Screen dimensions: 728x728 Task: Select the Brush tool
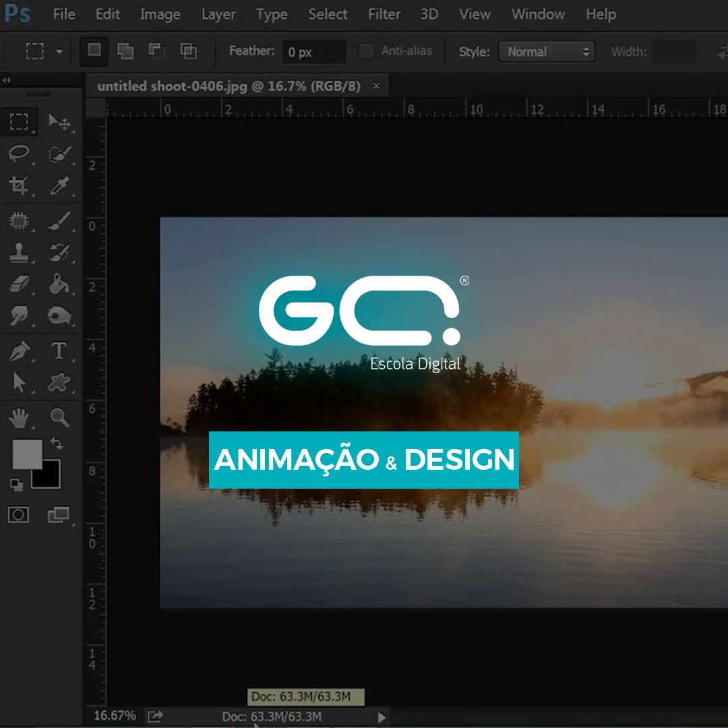click(x=59, y=221)
